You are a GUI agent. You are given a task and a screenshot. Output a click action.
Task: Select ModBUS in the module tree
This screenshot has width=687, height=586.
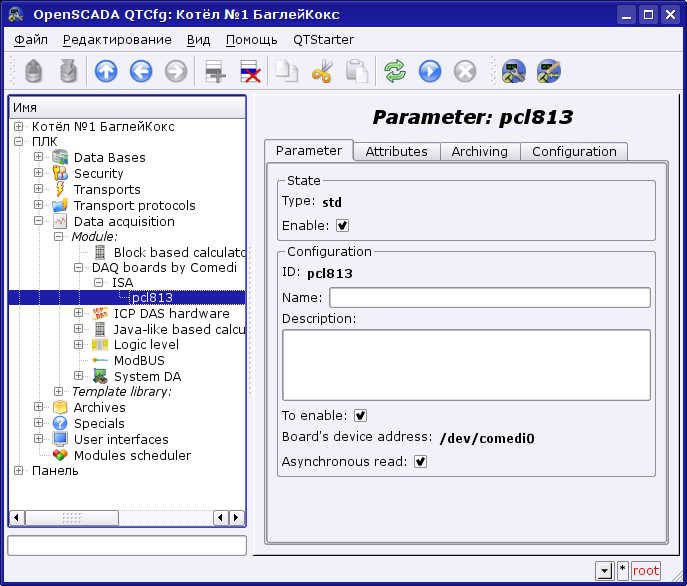[x=139, y=360]
